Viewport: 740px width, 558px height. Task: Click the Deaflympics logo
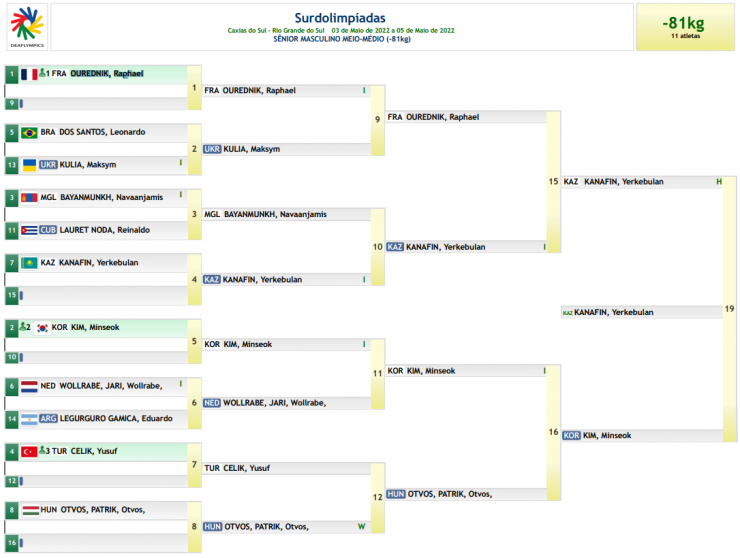point(25,26)
